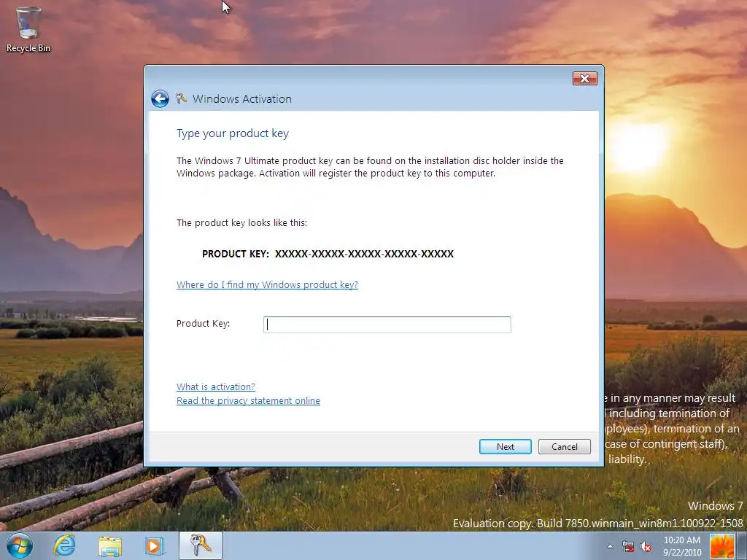747x560 pixels.
Task: Click the keys icon beside Windows Activation title
Action: pos(181,98)
